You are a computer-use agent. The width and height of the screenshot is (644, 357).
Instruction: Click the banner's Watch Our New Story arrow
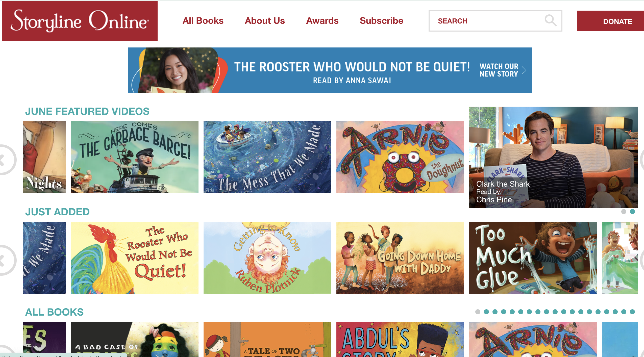[524, 70]
